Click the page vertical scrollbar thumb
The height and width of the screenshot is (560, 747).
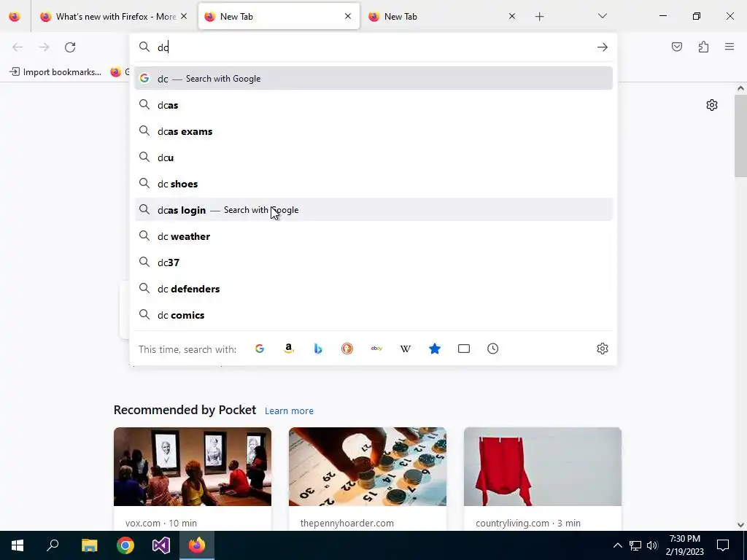740,136
